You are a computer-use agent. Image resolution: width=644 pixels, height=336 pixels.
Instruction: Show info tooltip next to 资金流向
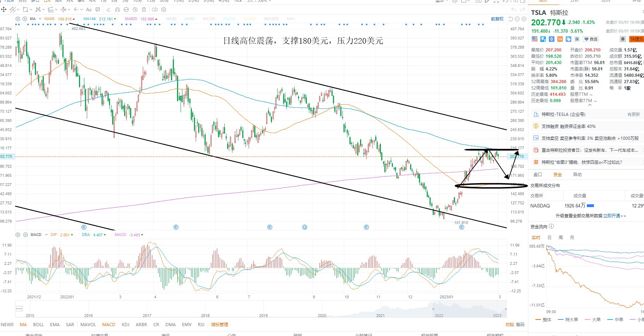coord(551,226)
